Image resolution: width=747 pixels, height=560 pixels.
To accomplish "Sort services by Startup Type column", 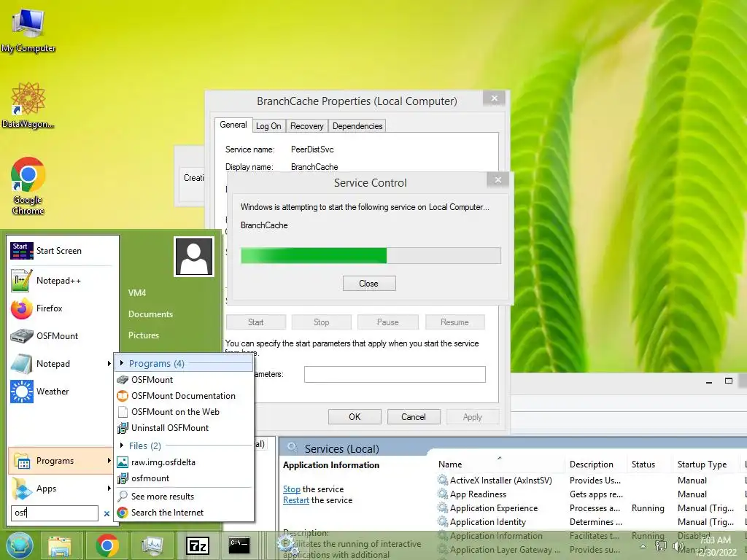I will pyautogui.click(x=702, y=464).
